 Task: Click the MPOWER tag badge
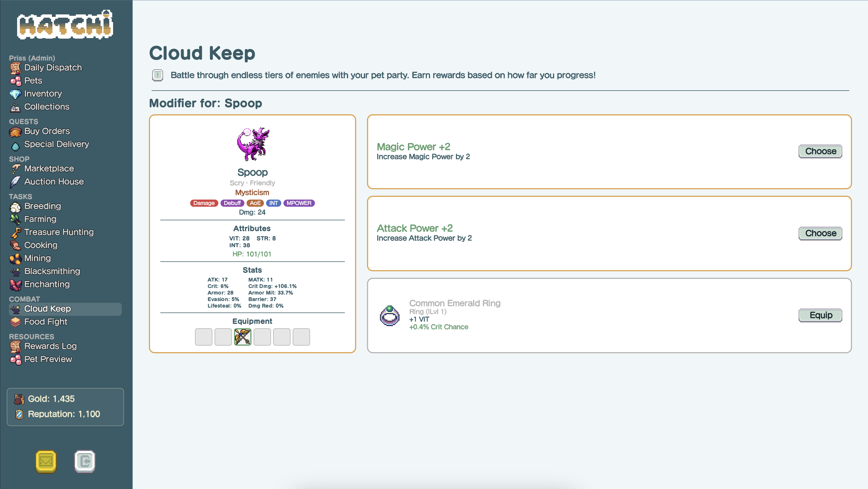coord(299,203)
